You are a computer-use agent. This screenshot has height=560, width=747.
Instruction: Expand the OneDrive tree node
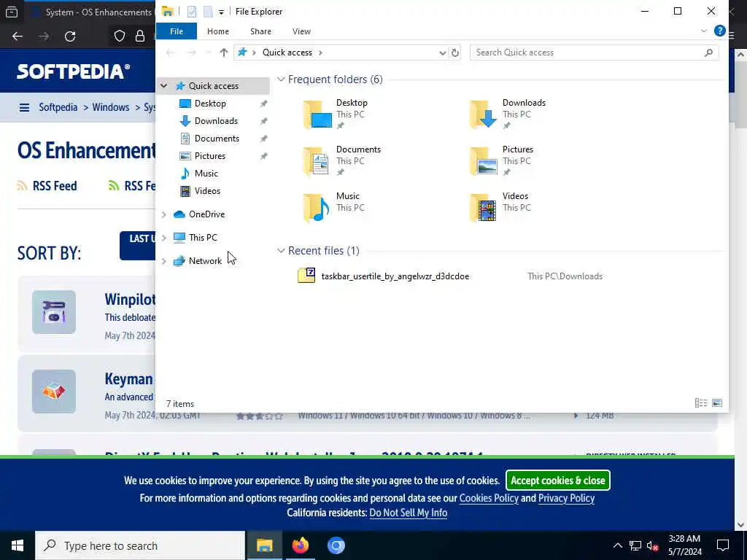(x=164, y=215)
